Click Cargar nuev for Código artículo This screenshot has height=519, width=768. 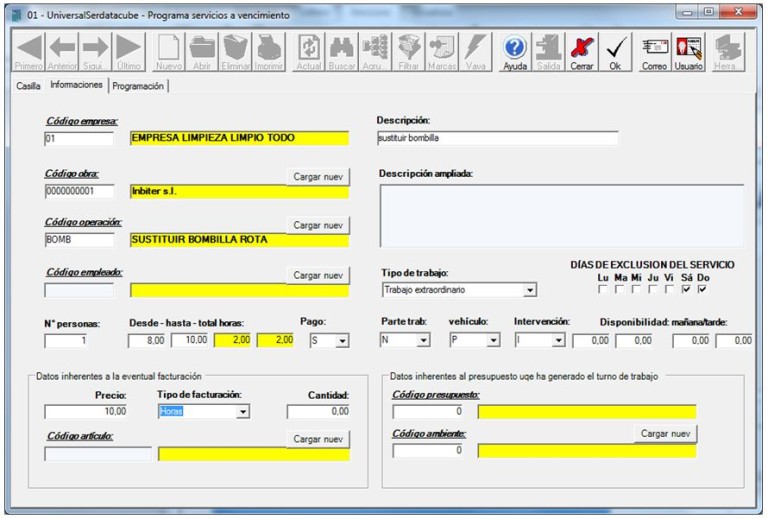click(x=318, y=439)
